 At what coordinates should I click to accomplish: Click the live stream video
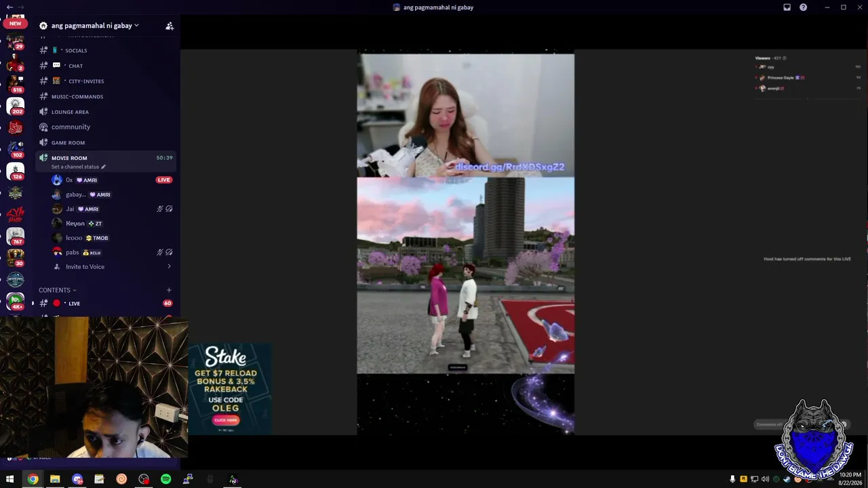(x=466, y=242)
